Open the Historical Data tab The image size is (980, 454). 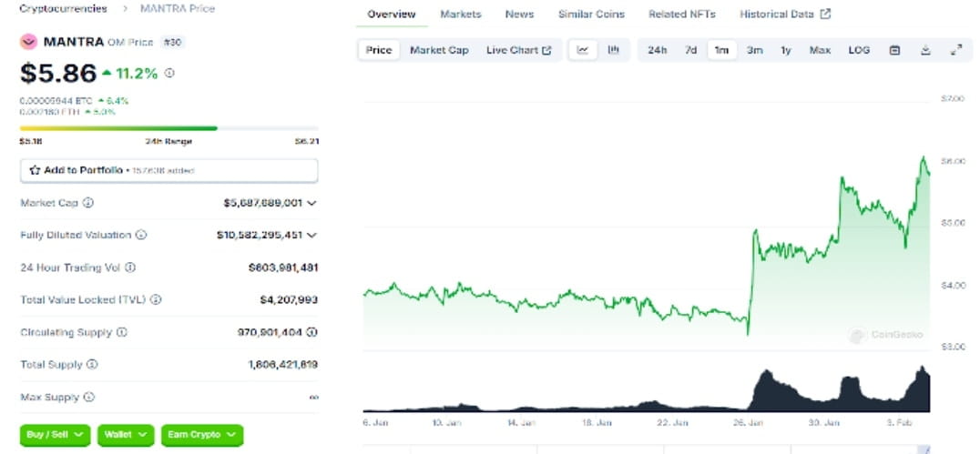[x=785, y=14]
